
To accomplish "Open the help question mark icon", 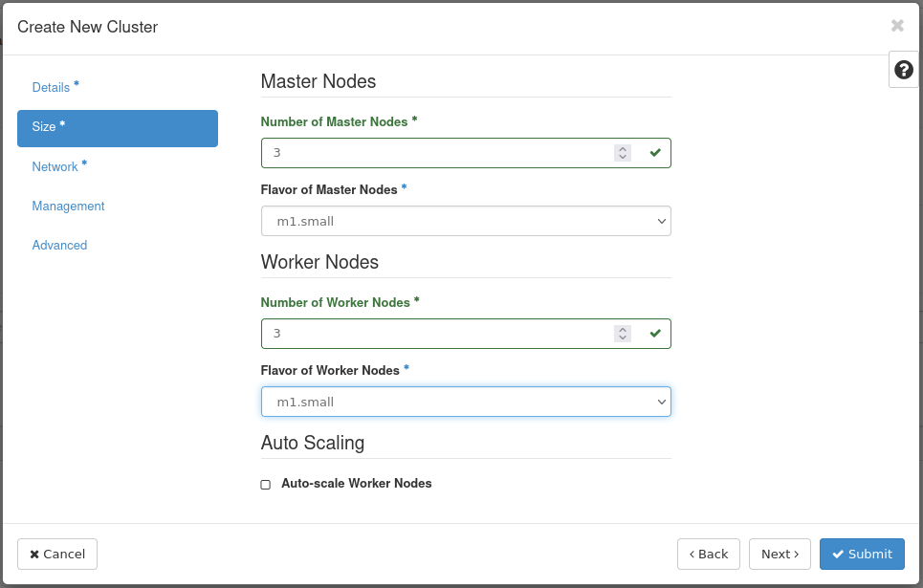I will [903, 70].
